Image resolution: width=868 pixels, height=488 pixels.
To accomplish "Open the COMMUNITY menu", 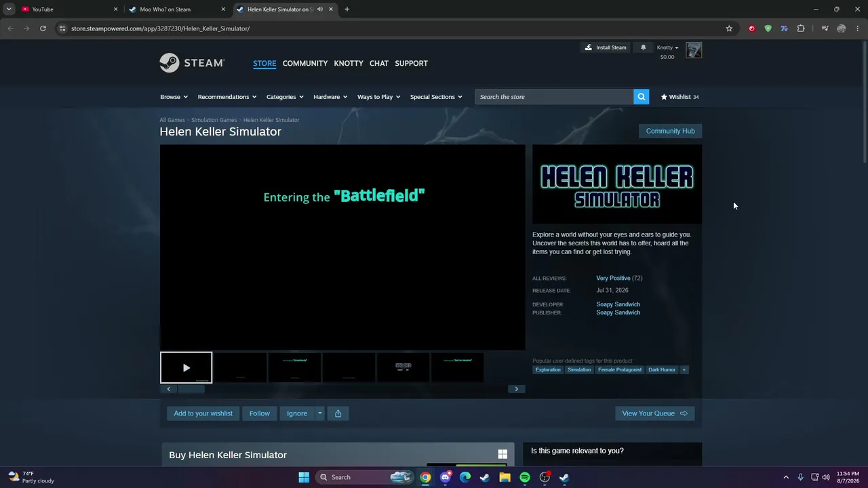I will (x=305, y=63).
